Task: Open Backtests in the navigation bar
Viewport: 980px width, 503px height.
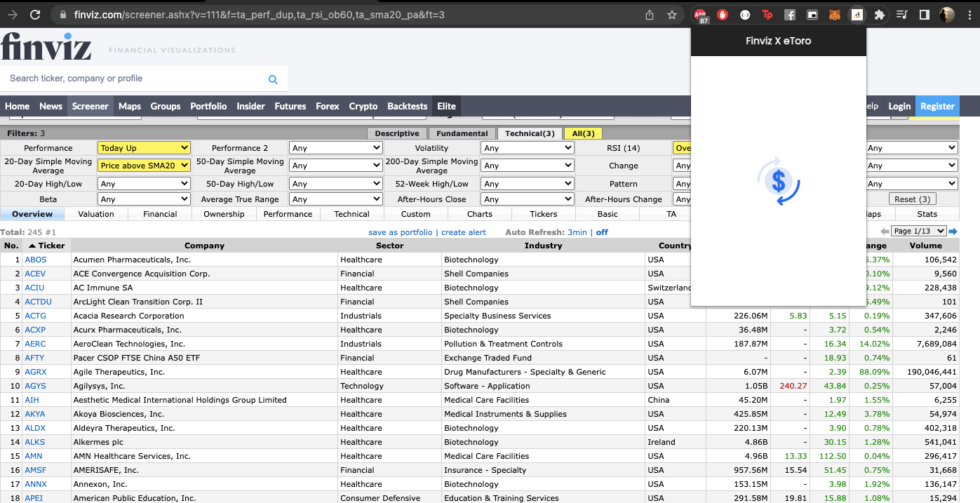Action: tap(408, 106)
